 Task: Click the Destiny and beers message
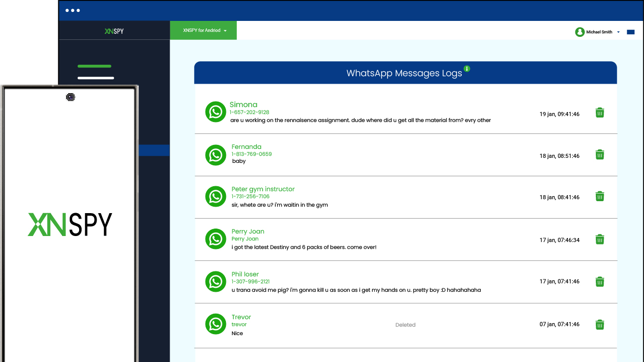pyautogui.click(x=304, y=247)
